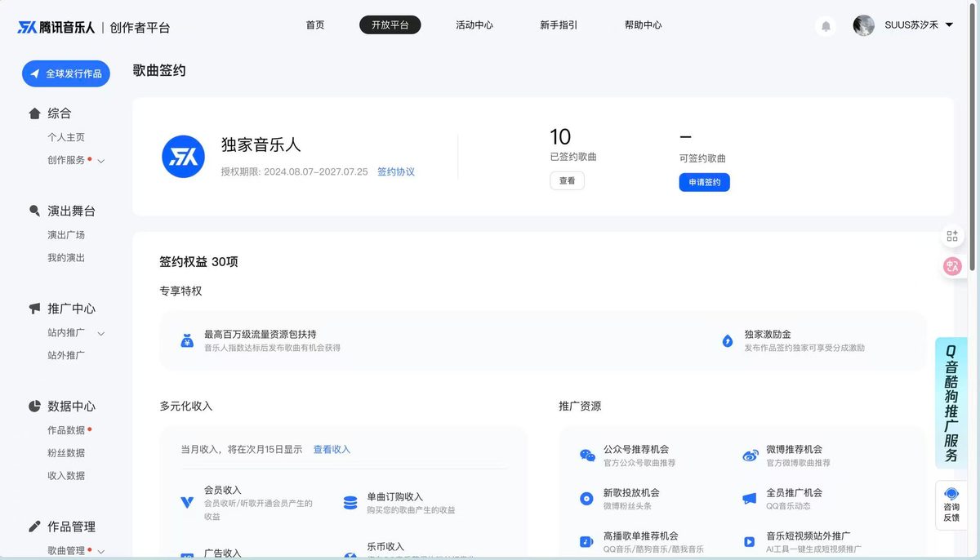
Task: Click the 申请签约 blue button
Action: [x=703, y=182]
